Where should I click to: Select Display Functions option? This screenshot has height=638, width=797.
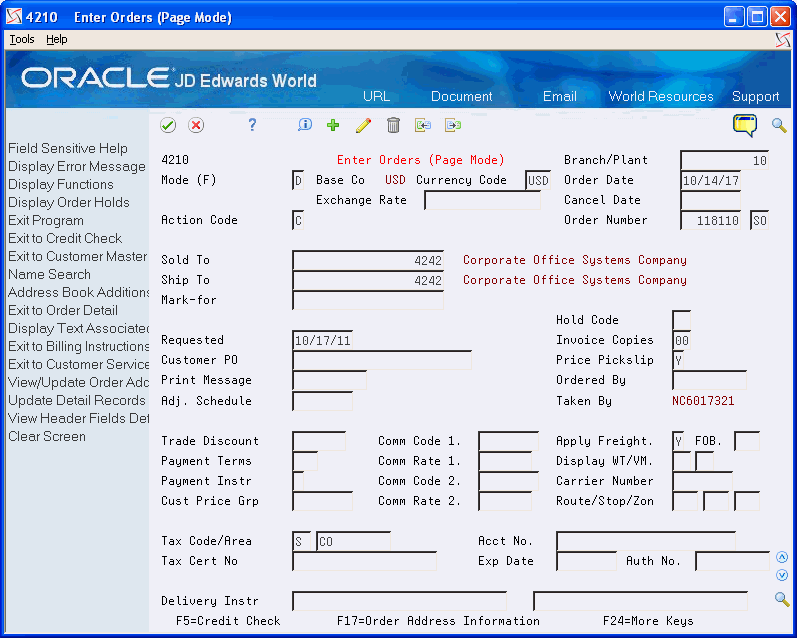[x=60, y=185]
